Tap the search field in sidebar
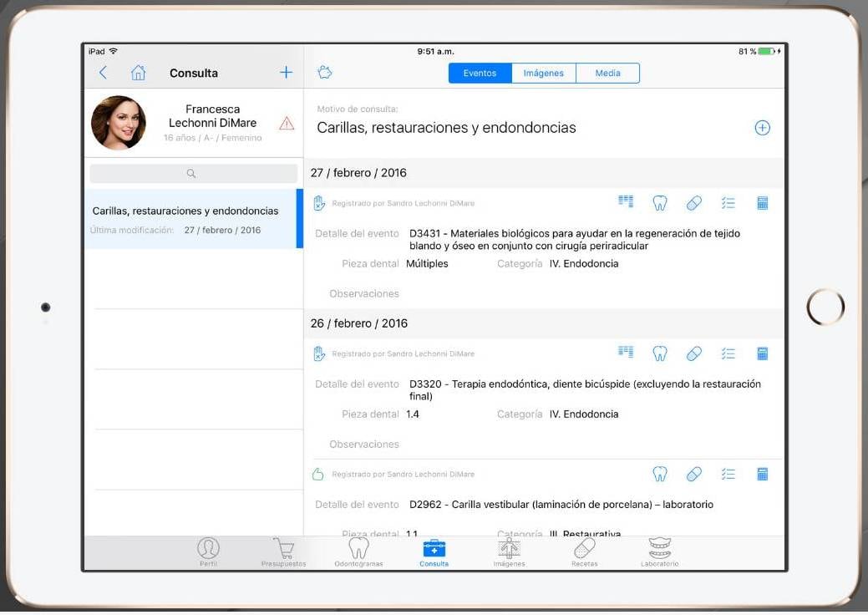 [x=193, y=174]
